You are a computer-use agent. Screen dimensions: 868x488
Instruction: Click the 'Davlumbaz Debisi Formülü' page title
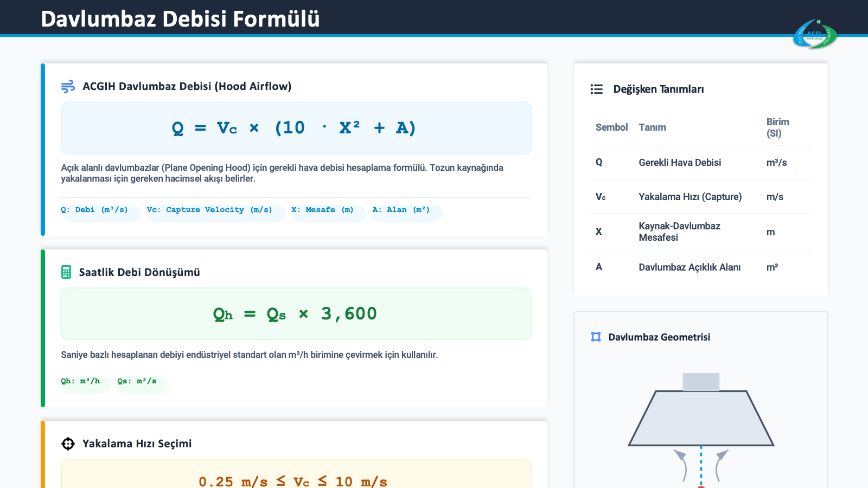point(180,19)
